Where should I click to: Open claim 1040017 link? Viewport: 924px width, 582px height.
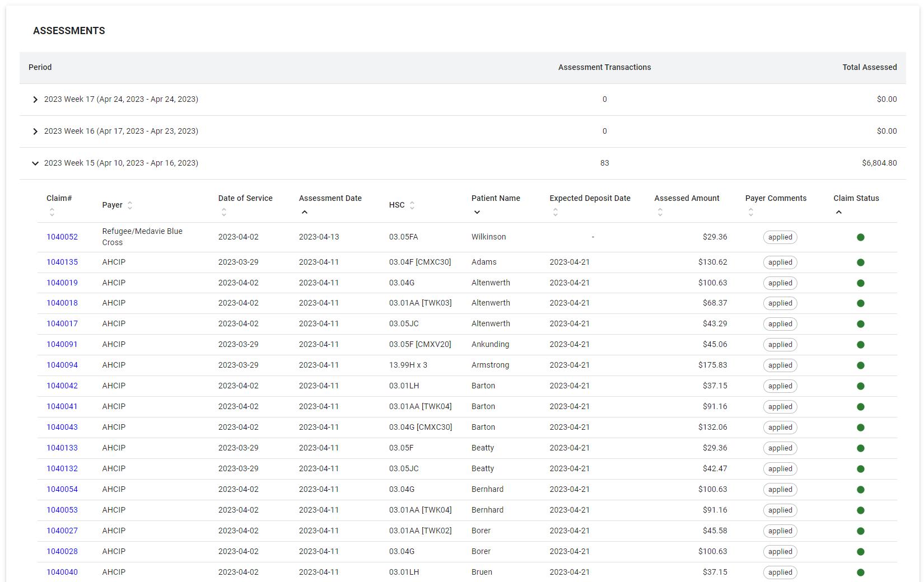pyautogui.click(x=62, y=323)
